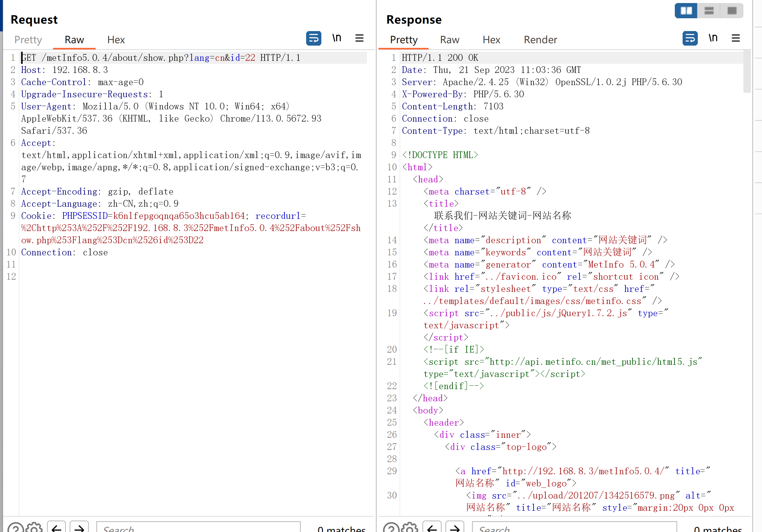Open Request panel hamburger menu
Viewport: 762px width, 532px height.
[x=359, y=38]
